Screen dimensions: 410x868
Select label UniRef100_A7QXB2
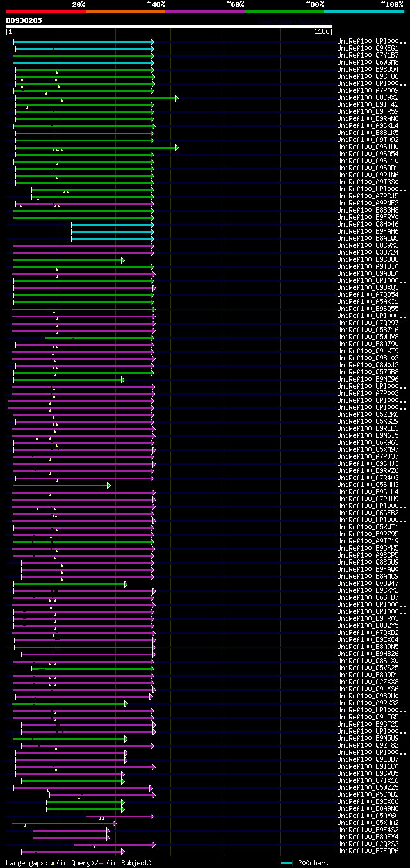coord(368,633)
